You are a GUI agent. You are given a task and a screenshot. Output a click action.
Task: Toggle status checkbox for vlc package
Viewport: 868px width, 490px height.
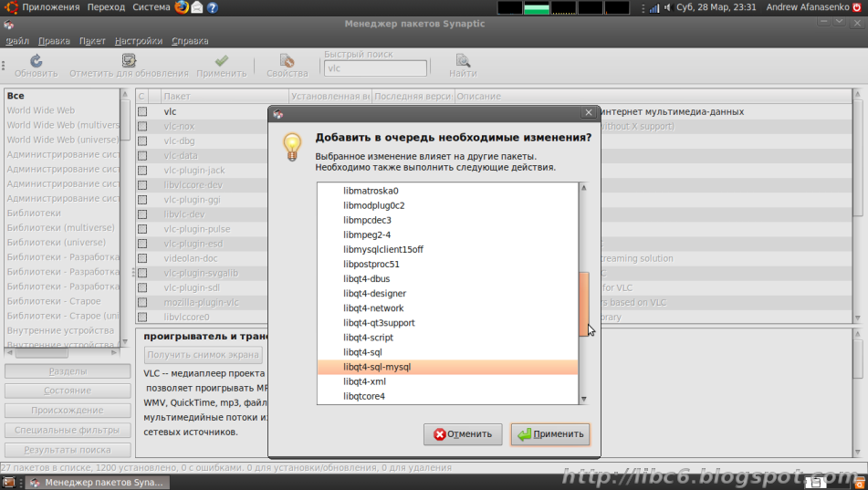142,111
